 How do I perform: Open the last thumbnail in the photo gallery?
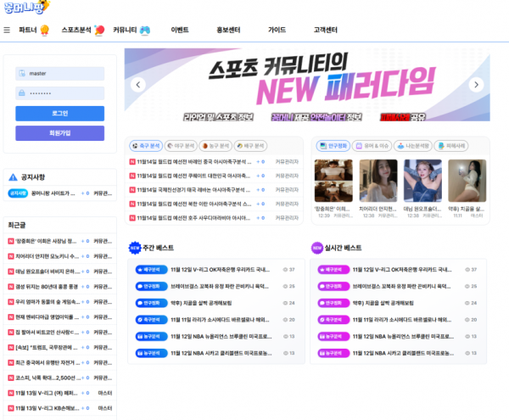467,182
